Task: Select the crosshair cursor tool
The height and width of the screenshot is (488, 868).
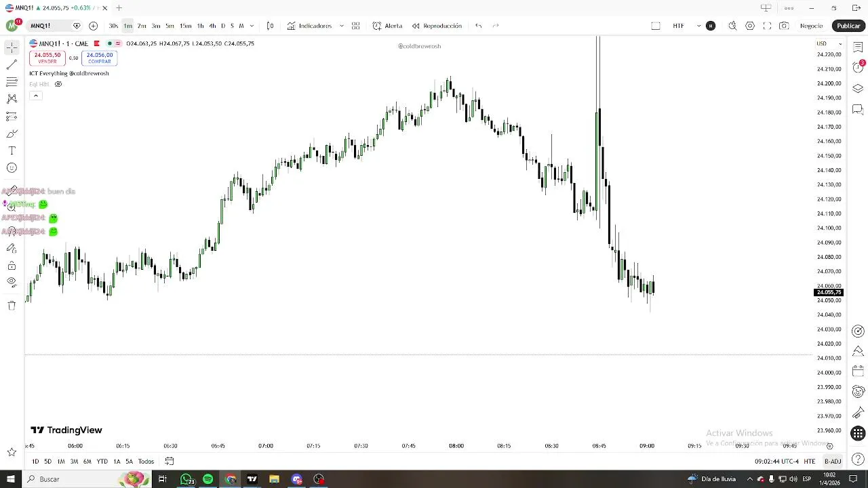Action: [12, 47]
